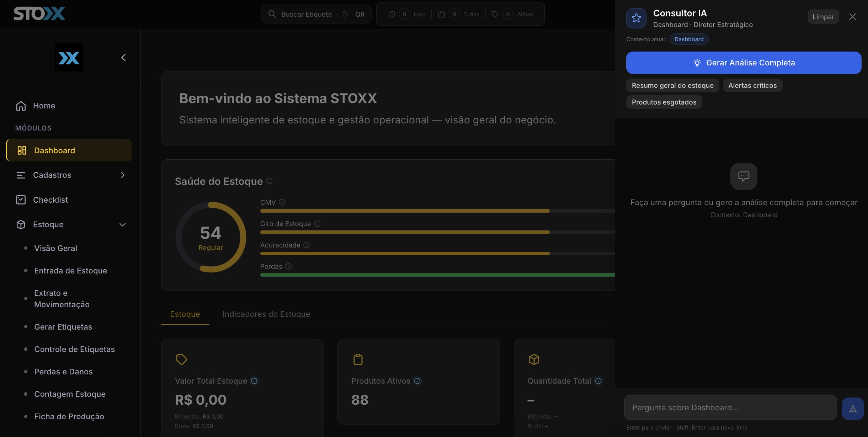Click the Consultor IA star icon
The width and height of the screenshot is (868, 437).
tap(637, 18)
